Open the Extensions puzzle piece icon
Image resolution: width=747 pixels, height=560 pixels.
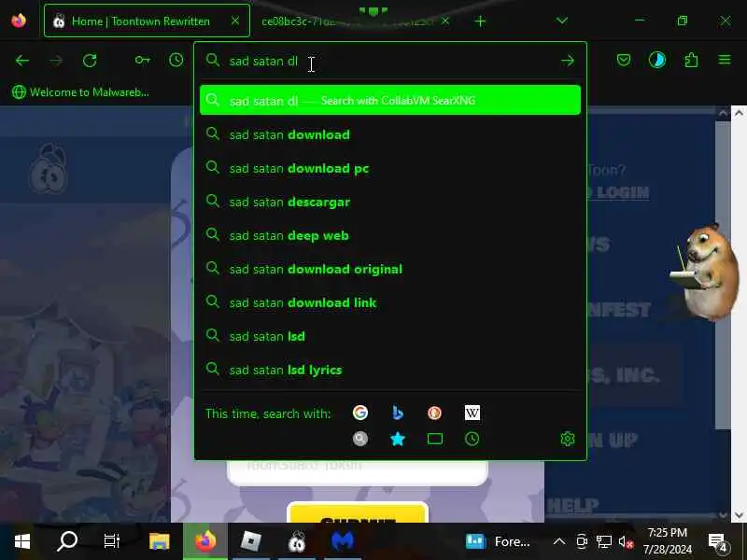691,60
